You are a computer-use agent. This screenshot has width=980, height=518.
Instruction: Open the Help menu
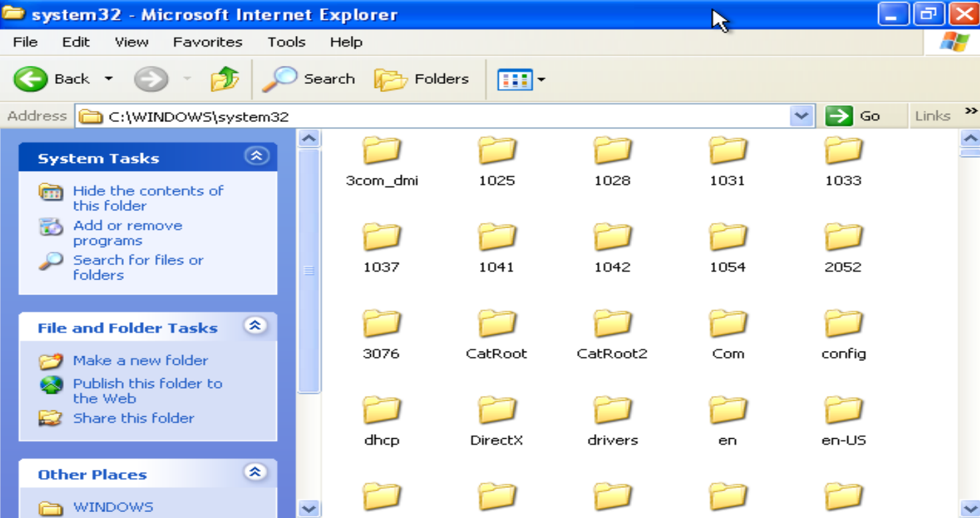point(346,42)
